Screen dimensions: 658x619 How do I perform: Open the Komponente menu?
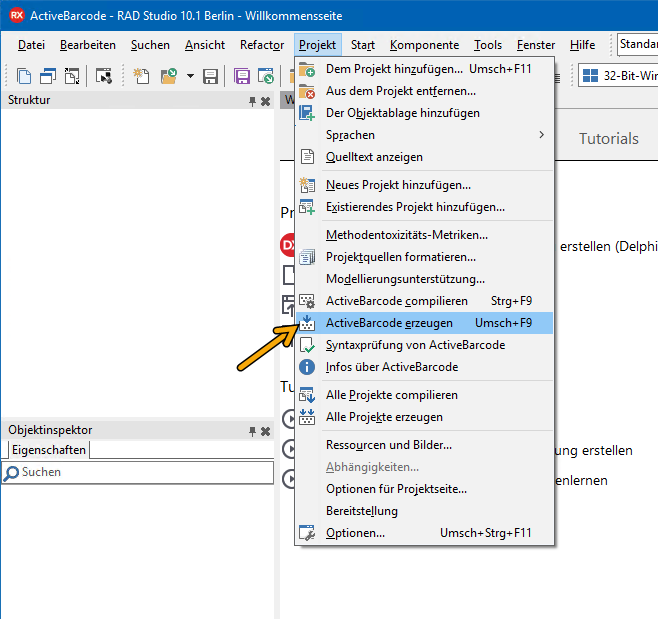[424, 45]
